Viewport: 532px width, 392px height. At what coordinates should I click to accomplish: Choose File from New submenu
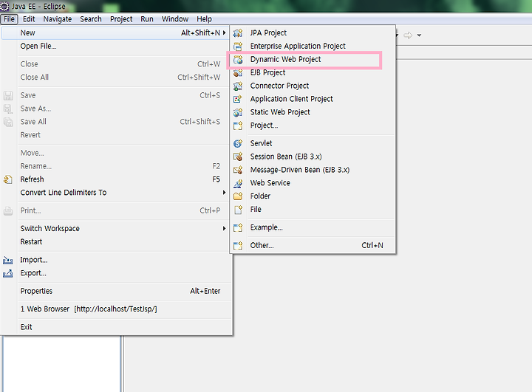click(313, 210)
